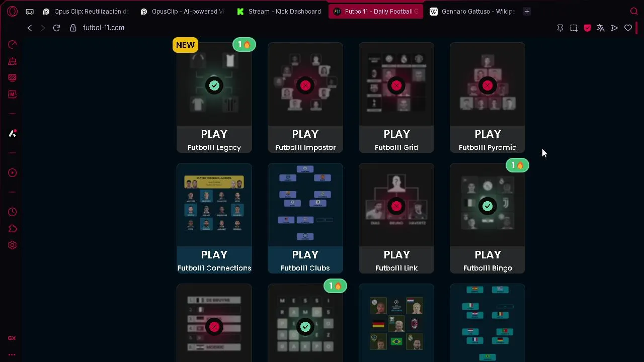Switch to OpusClip - AI-powered tab
This screenshot has width=644, height=362.
183,11
